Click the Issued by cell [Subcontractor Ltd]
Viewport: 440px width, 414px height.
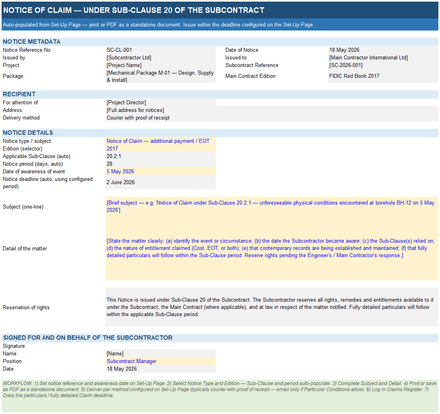pos(160,58)
